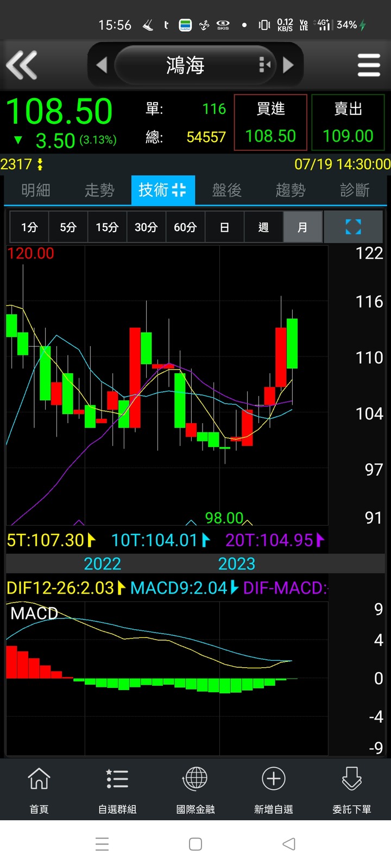Tap the 108.50 last price
Screen dimensions: 391x868
(59, 112)
